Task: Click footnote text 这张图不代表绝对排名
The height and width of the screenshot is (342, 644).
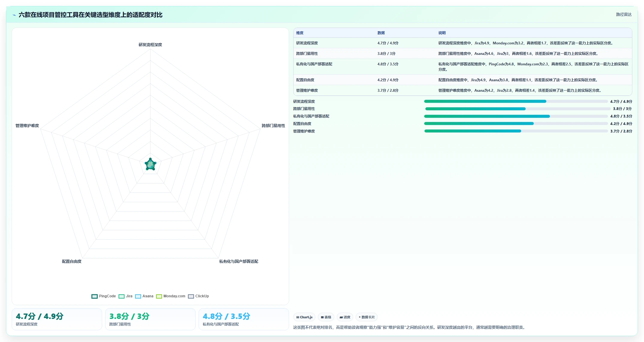Action: click(x=409, y=327)
